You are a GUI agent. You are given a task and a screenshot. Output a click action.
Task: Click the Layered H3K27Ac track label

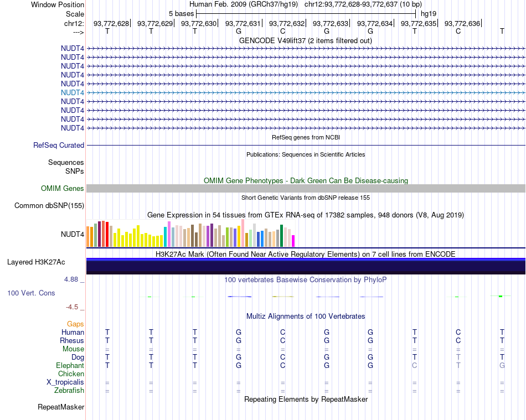coord(36,262)
